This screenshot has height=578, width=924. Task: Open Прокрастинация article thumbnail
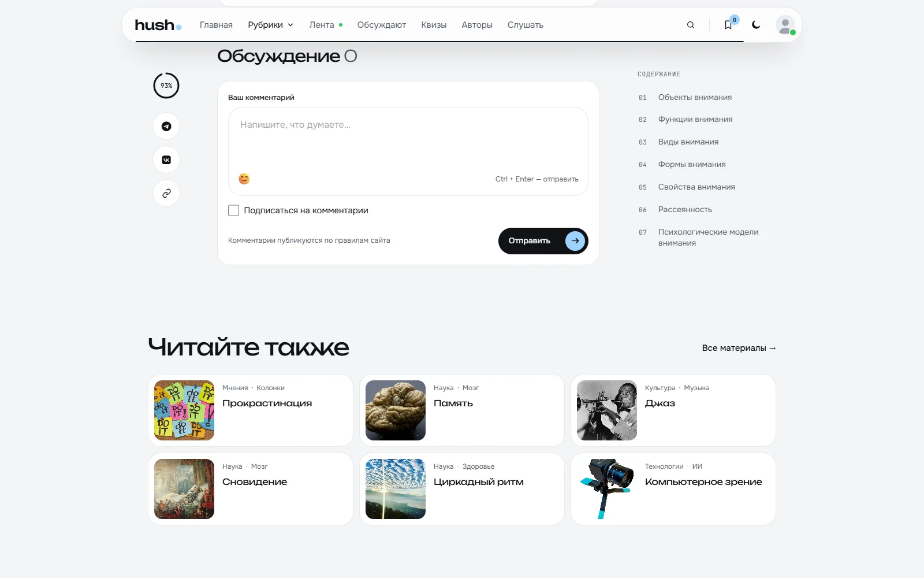click(x=184, y=410)
